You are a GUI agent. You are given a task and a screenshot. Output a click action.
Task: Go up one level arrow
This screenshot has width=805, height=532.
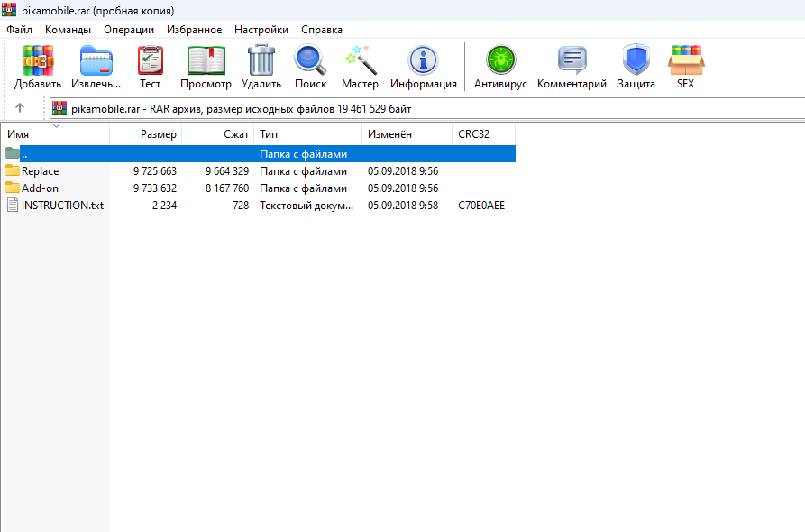tap(20, 108)
